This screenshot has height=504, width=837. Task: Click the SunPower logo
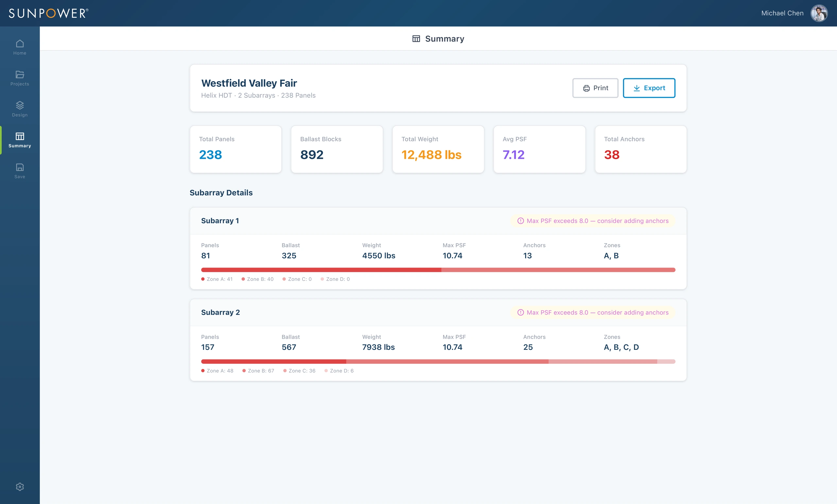coord(49,13)
